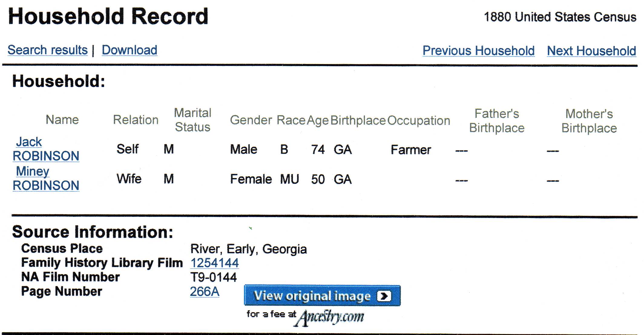Screen dimensions: 644x335
Task: Open Jack ROBINSON's record
Action: 46,149
